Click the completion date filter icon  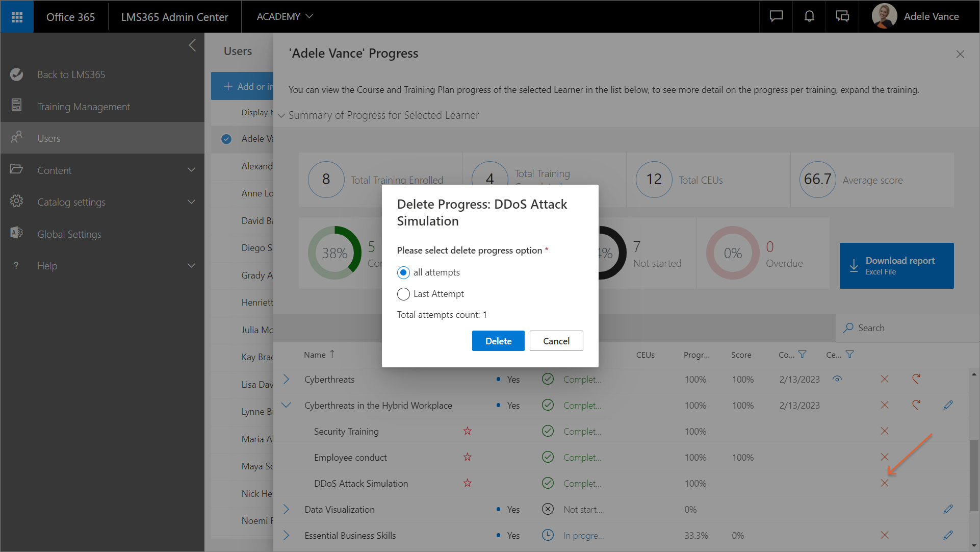point(803,355)
